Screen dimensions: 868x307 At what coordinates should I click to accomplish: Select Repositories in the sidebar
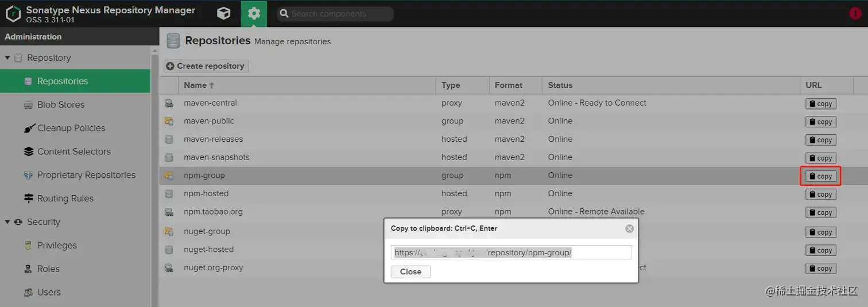coord(75,81)
